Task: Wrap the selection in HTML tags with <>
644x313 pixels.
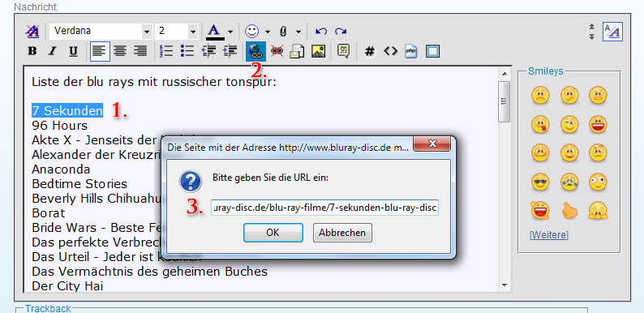Action: (x=391, y=51)
